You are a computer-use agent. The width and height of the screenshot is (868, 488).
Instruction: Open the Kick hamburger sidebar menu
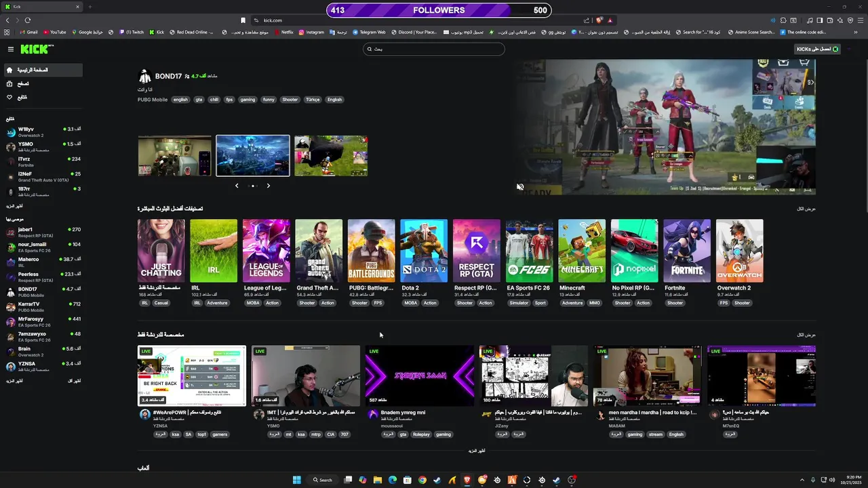(11, 49)
